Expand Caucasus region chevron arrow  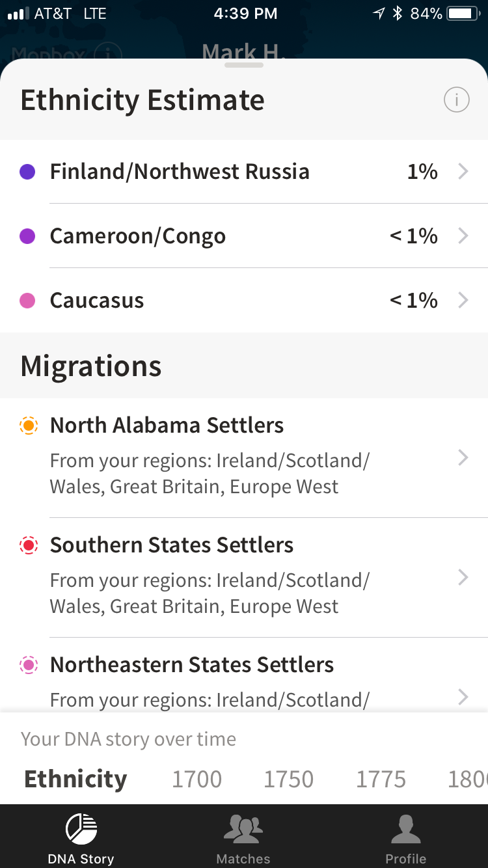click(x=463, y=300)
